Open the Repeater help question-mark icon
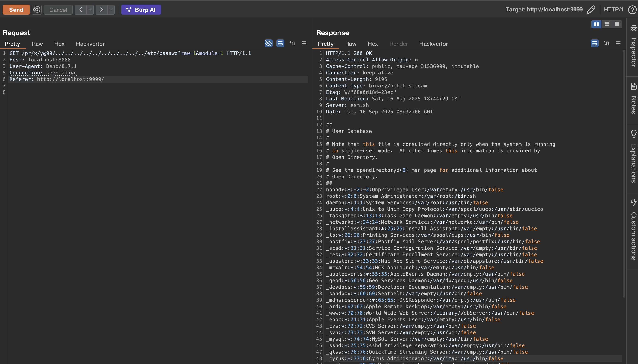 coord(632,10)
